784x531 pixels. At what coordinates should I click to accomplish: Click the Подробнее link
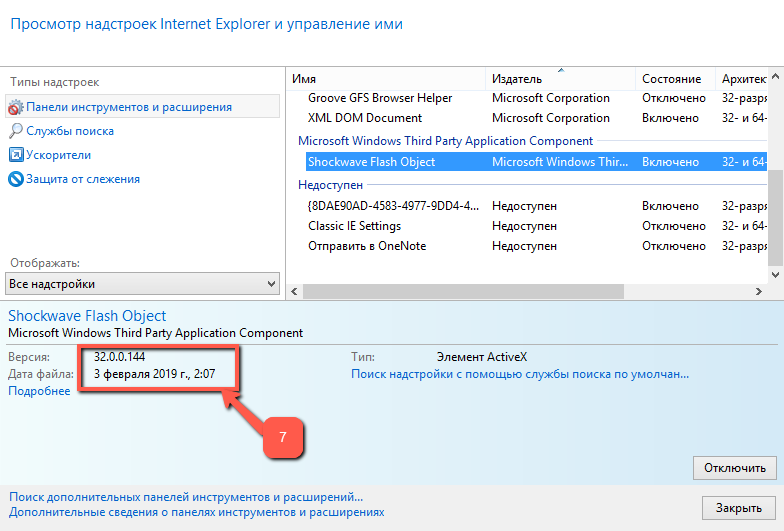(39, 391)
